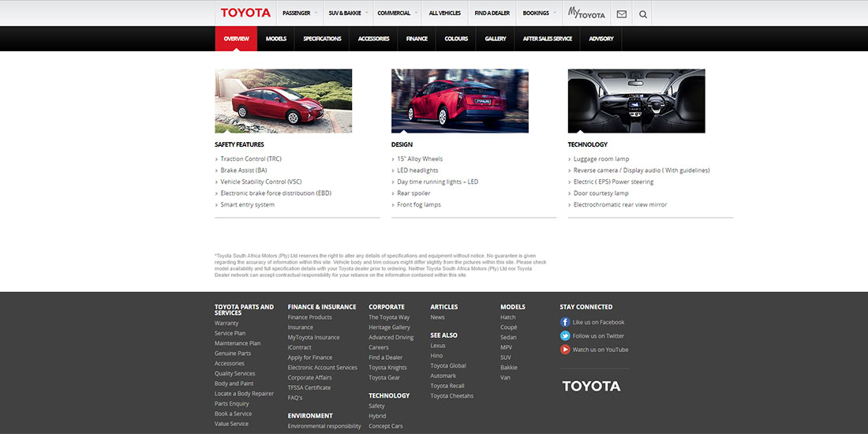
Task: Open the search magnifier icon
Action: (x=642, y=14)
